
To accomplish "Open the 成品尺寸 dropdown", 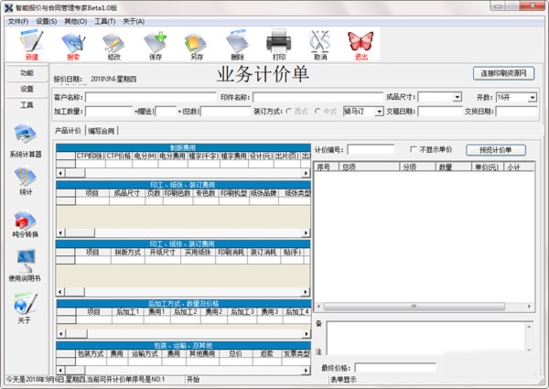I will (457, 97).
